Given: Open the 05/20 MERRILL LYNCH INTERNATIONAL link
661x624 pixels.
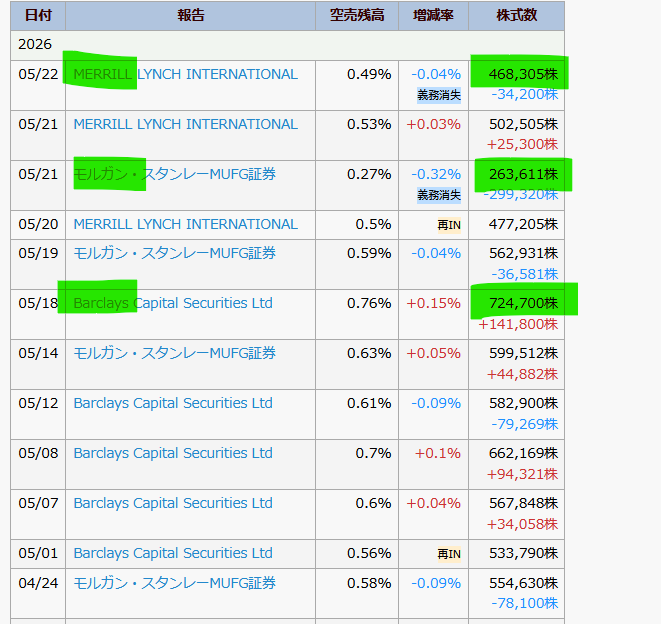Looking at the screenshot, I should tap(185, 224).
